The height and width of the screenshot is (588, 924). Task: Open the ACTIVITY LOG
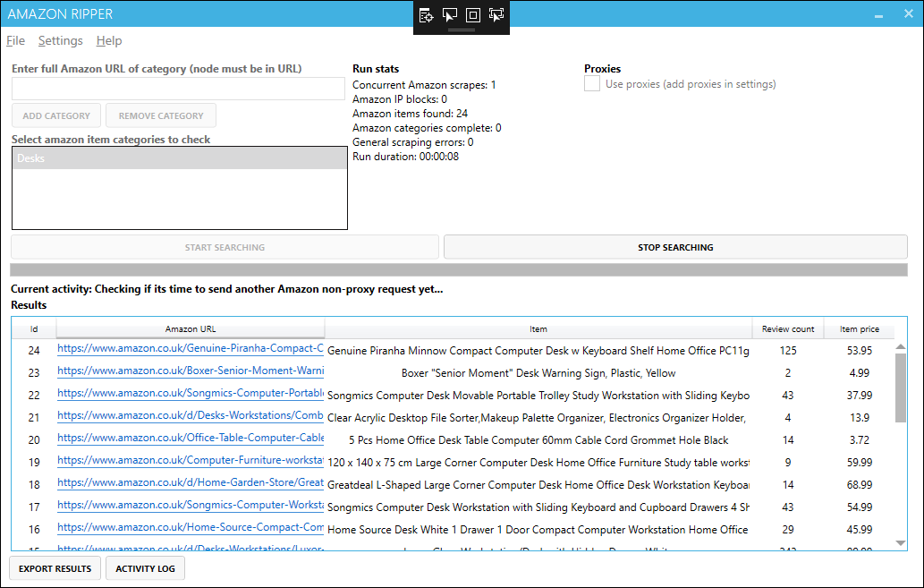pyautogui.click(x=145, y=568)
